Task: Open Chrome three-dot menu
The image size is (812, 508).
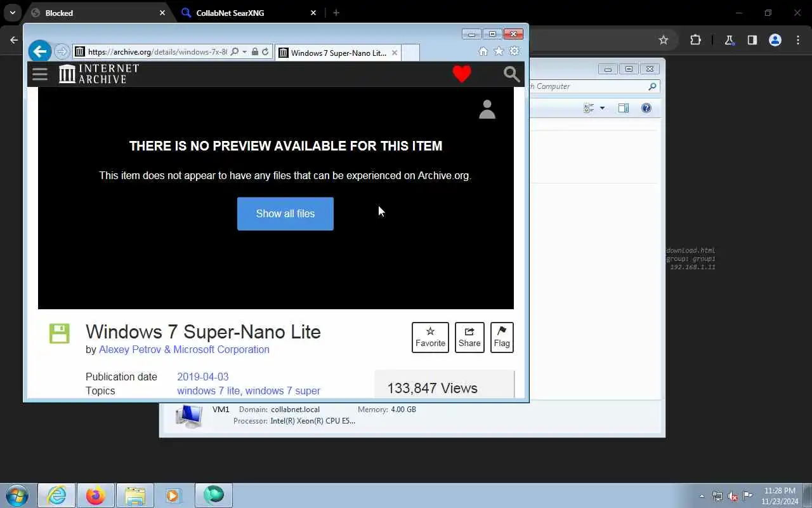Action: (798, 40)
